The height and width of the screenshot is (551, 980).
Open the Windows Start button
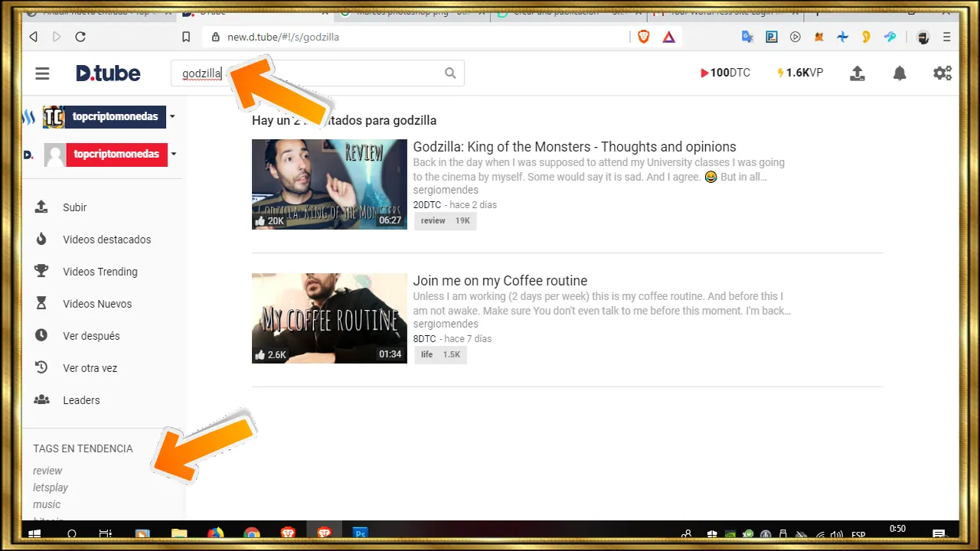[35, 533]
